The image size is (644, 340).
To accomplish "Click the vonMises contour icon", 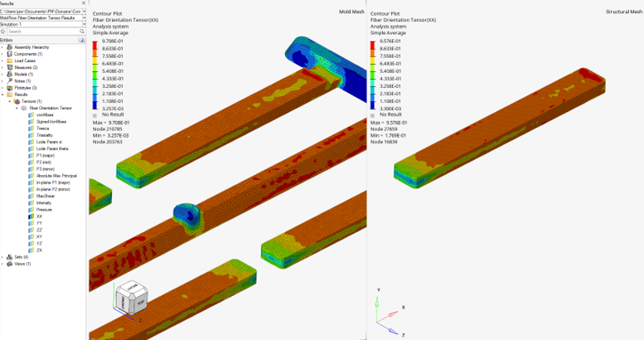I will (x=31, y=115).
